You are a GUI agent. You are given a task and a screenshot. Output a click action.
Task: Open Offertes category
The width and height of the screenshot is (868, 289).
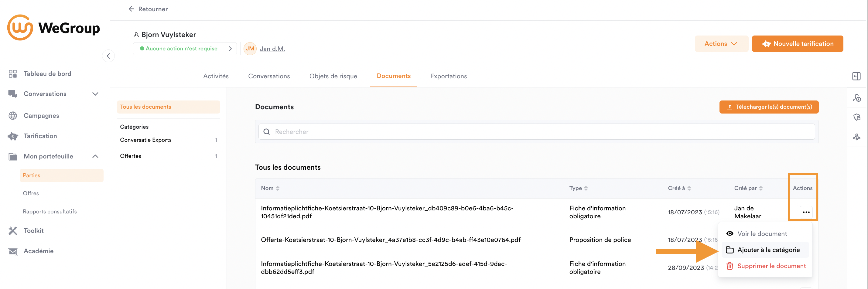pyautogui.click(x=169, y=156)
